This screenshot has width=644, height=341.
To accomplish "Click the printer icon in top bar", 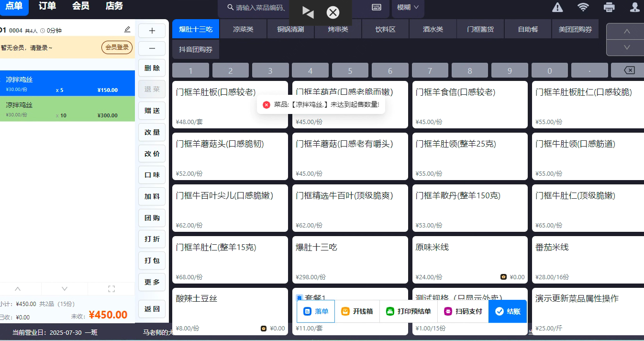I will tap(609, 7).
